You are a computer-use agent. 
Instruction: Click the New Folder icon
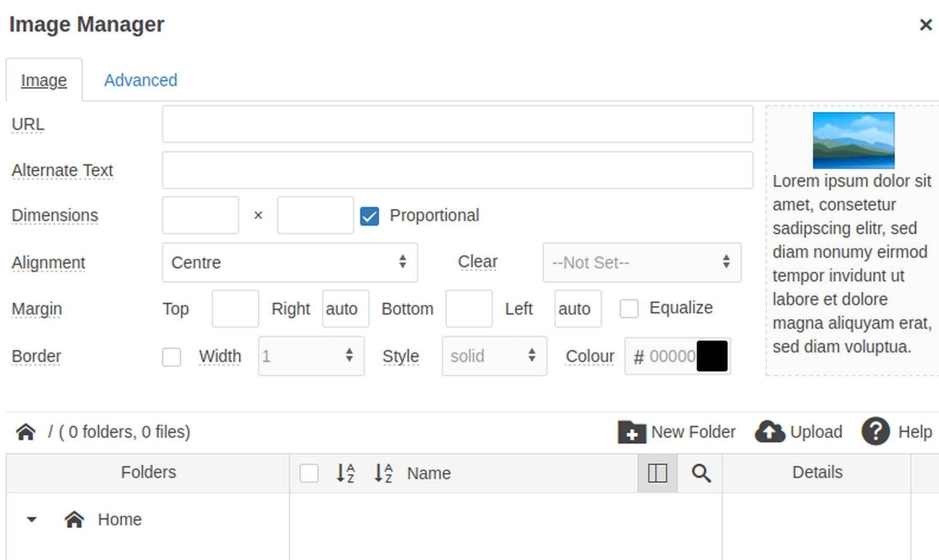(x=631, y=432)
